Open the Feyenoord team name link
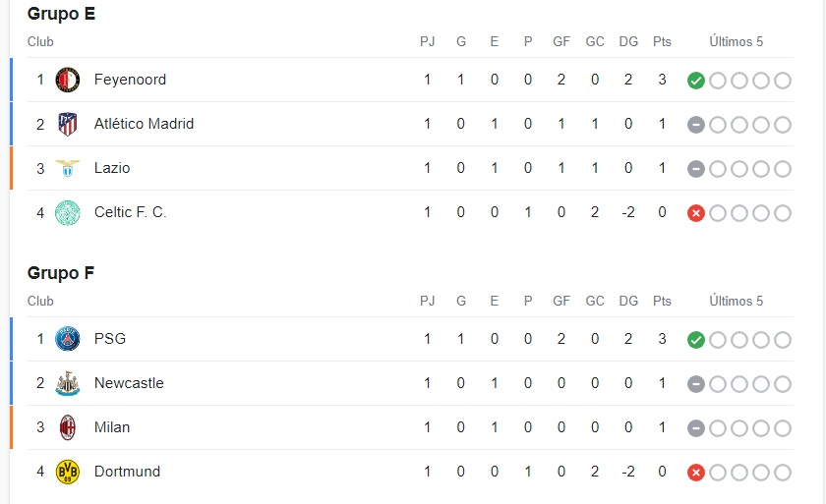 130,80
